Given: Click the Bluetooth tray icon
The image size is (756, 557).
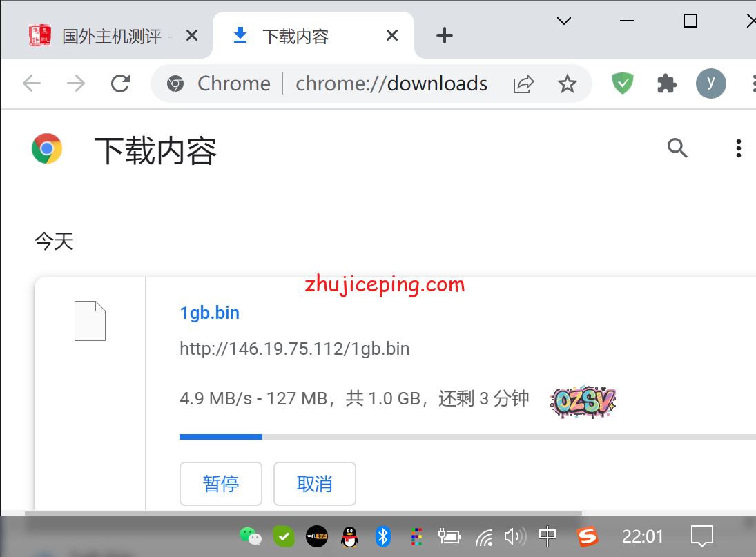Looking at the screenshot, I should (x=382, y=536).
